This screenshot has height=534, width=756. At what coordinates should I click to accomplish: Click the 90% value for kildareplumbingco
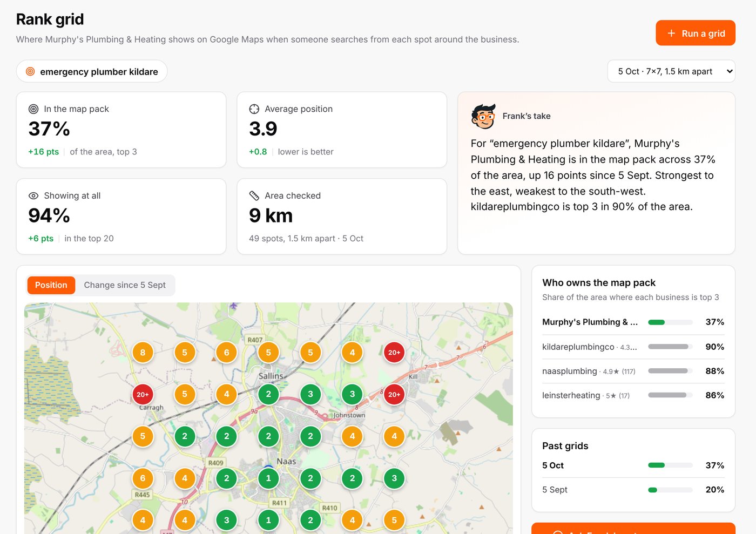click(715, 347)
